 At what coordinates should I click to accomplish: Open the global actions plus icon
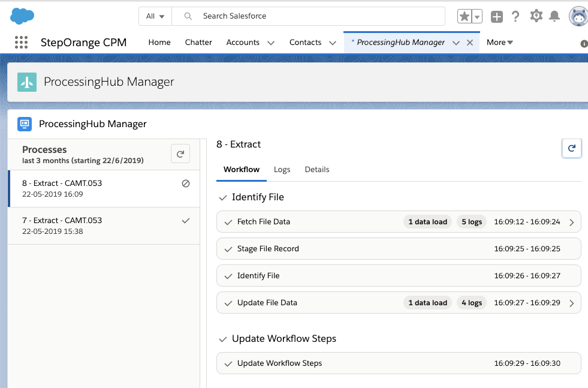point(496,16)
